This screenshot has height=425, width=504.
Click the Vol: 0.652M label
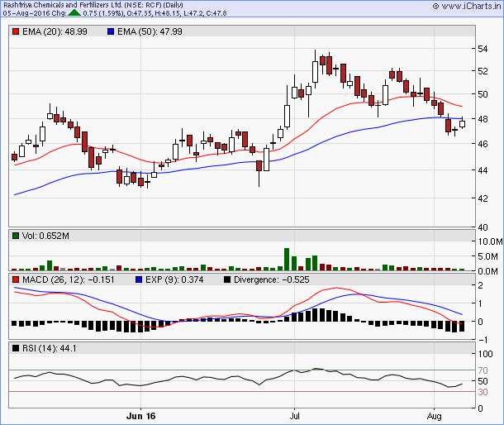point(45,236)
